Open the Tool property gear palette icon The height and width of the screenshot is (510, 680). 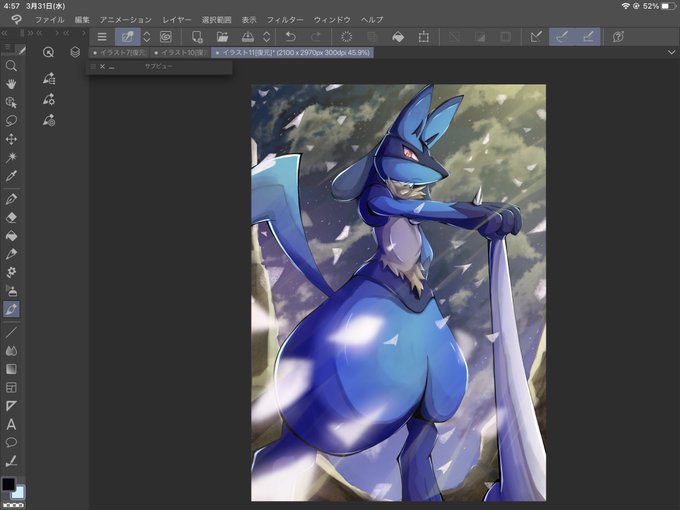(49, 99)
